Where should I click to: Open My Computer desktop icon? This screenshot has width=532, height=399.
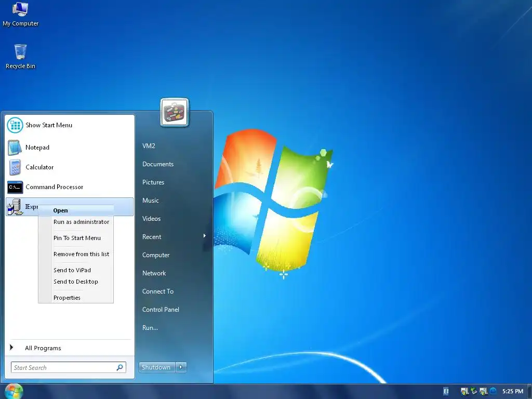click(20, 14)
